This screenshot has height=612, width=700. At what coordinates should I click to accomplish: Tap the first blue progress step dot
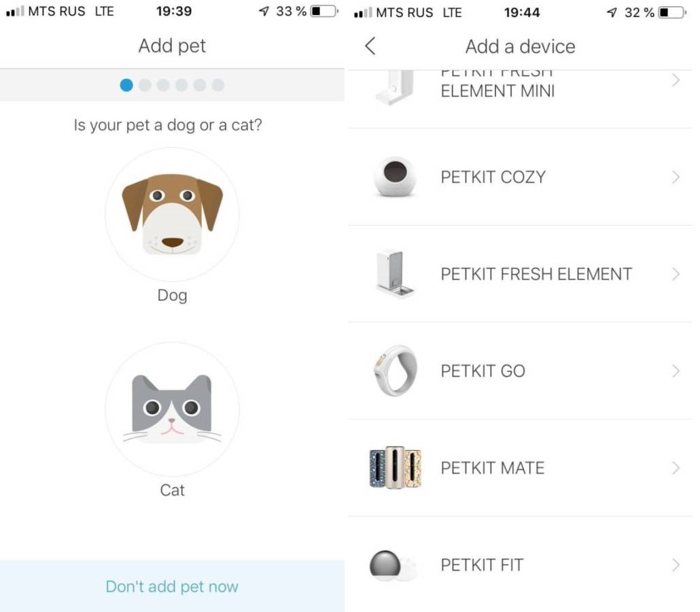126,85
